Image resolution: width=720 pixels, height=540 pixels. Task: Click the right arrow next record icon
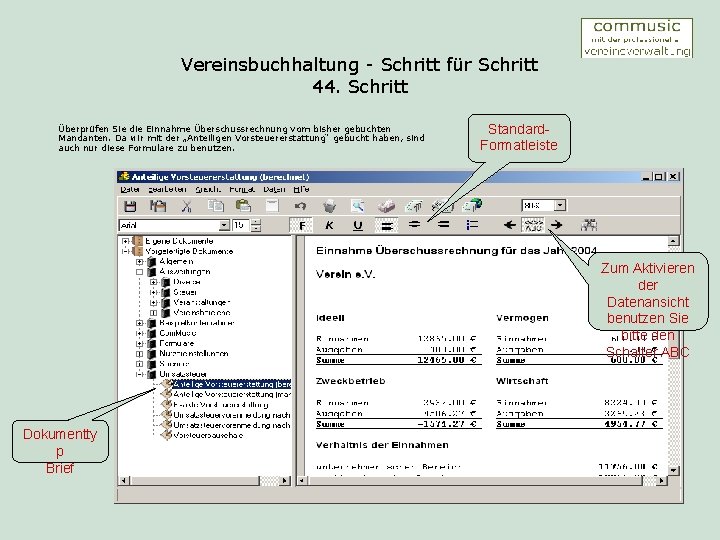[556, 225]
